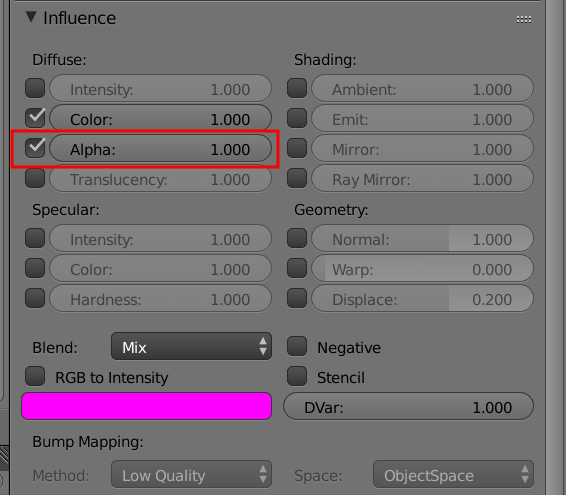Screen dimensions: 566x495
Task: Open the Bump Mapping Method dropdown
Action: [x=191, y=474]
